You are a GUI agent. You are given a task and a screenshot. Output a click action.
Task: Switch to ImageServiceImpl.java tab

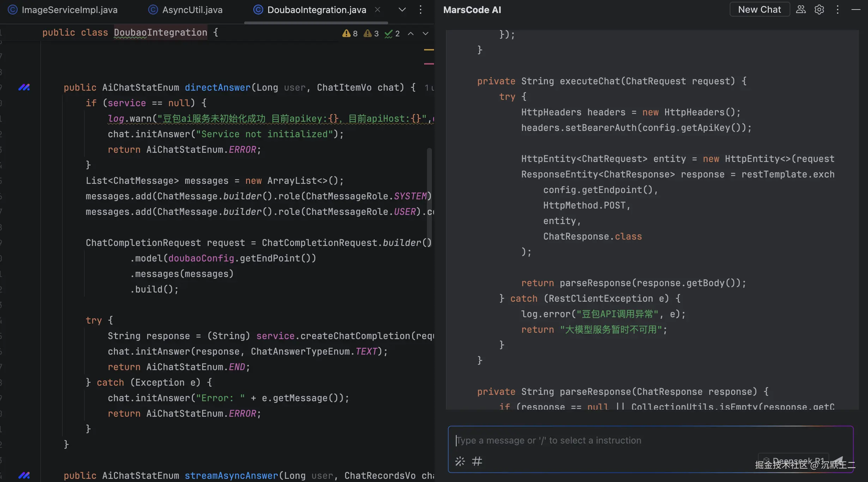[x=69, y=10]
